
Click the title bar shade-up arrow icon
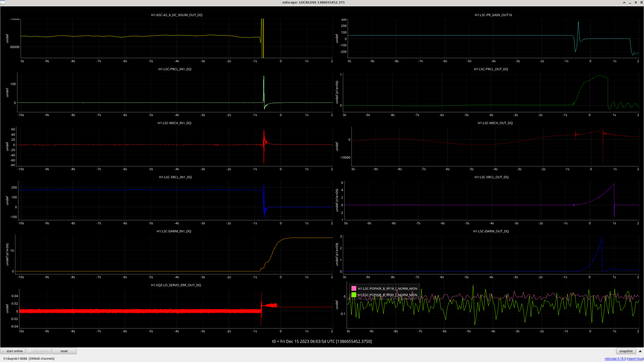[x=624, y=3]
